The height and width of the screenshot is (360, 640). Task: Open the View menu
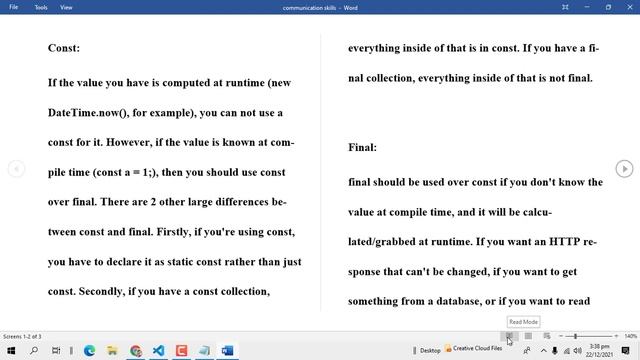(x=66, y=7)
